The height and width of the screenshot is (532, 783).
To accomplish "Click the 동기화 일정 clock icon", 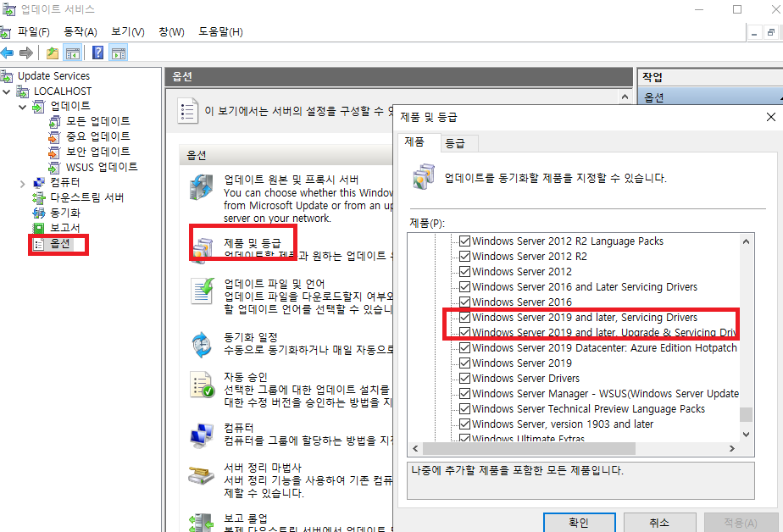I will (203, 345).
